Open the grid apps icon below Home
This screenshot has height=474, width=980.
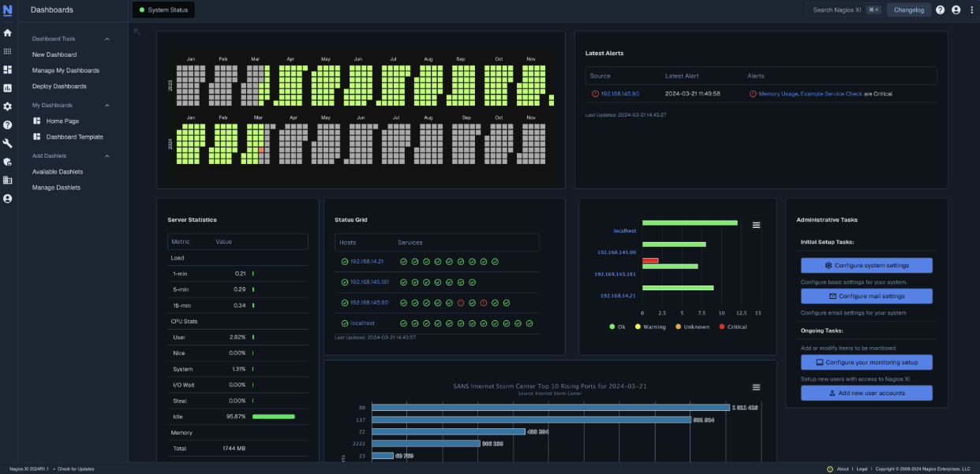tap(9, 53)
